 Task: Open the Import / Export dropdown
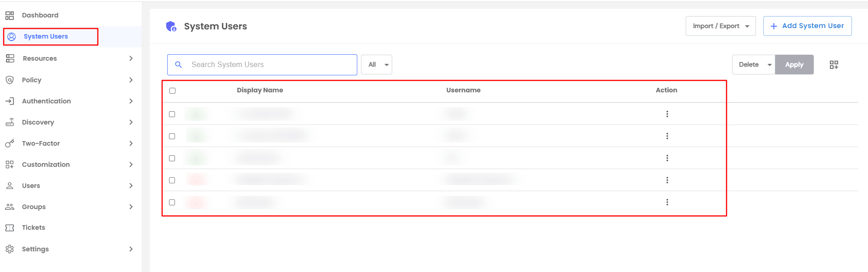(720, 26)
